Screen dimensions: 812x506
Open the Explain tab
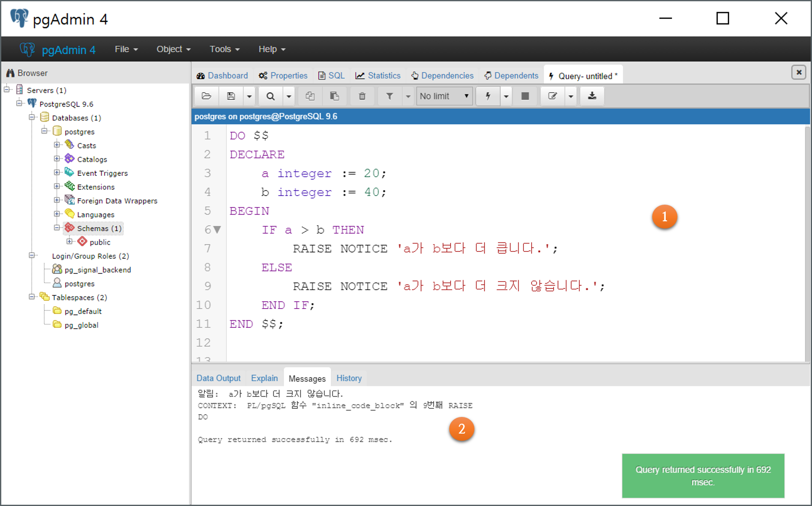264,378
